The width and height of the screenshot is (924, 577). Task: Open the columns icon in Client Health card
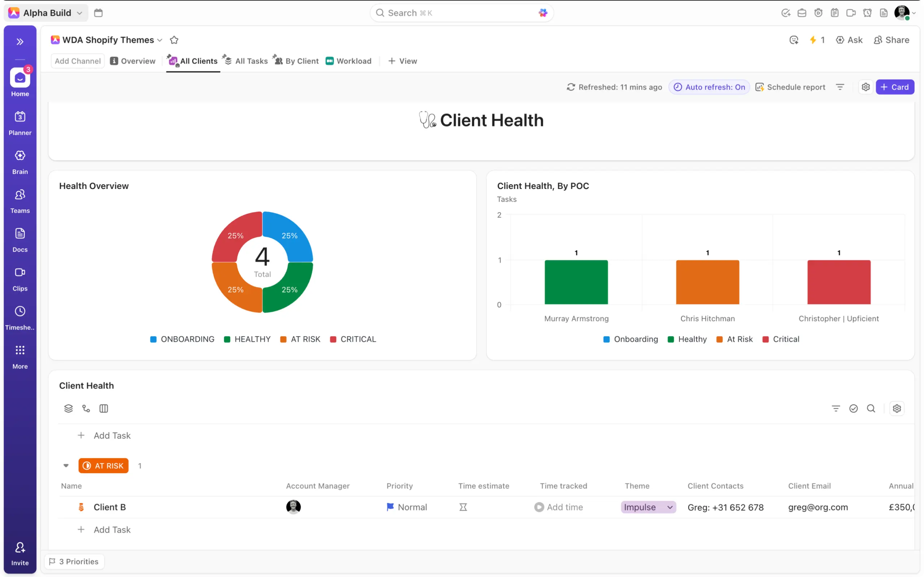pos(104,409)
